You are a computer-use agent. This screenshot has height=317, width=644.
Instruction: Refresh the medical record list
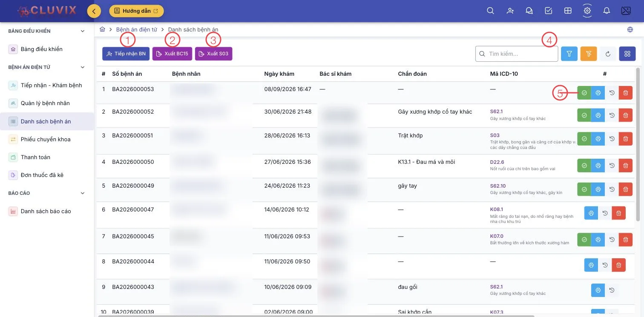608,54
